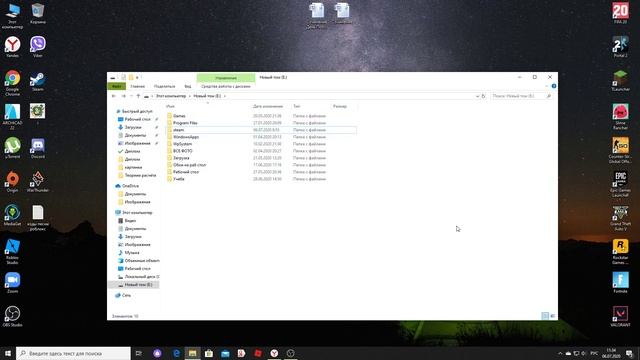640x360 pixels.
Task: Open the Games folder
Action: [x=179, y=116]
